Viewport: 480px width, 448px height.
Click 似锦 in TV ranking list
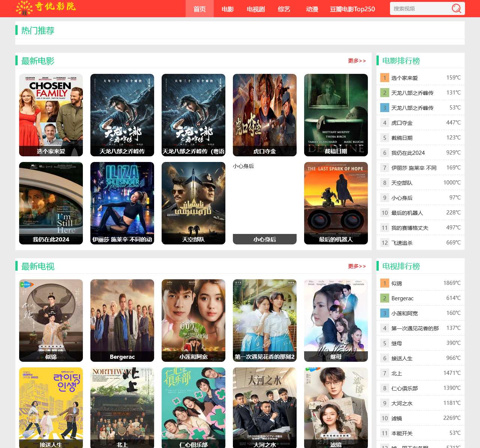(396, 283)
